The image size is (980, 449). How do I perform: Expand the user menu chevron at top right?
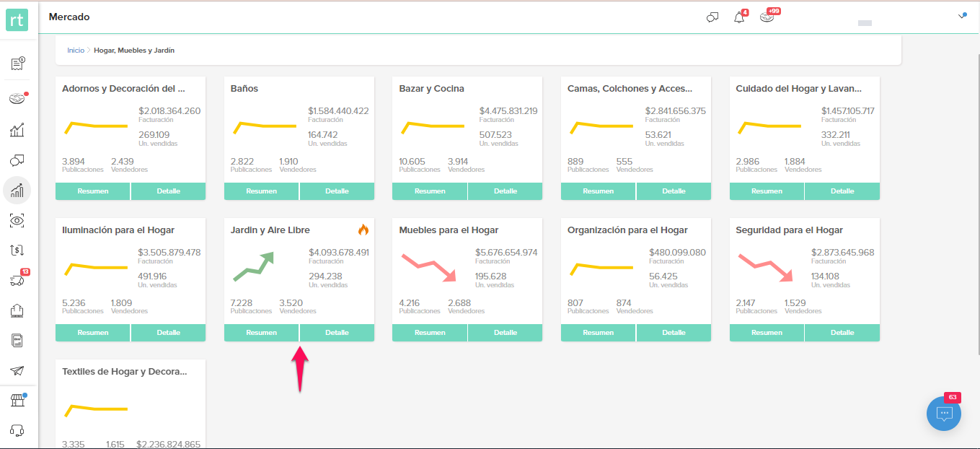point(962,15)
